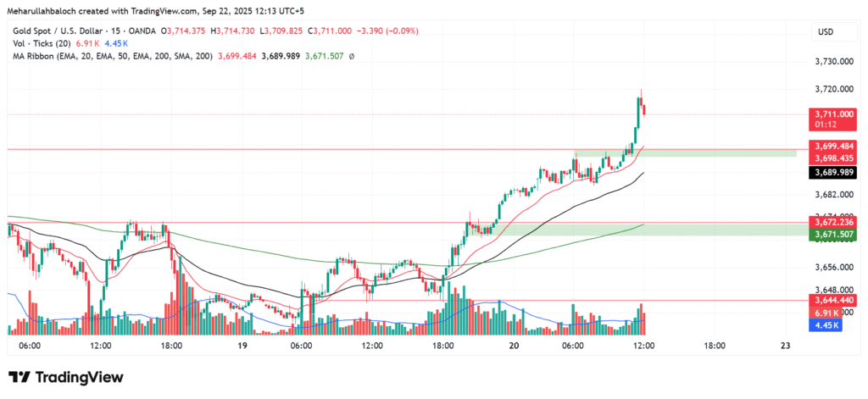868x399 pixels.
Task: Click the TradingView logo icon
Action: (19, 377)
